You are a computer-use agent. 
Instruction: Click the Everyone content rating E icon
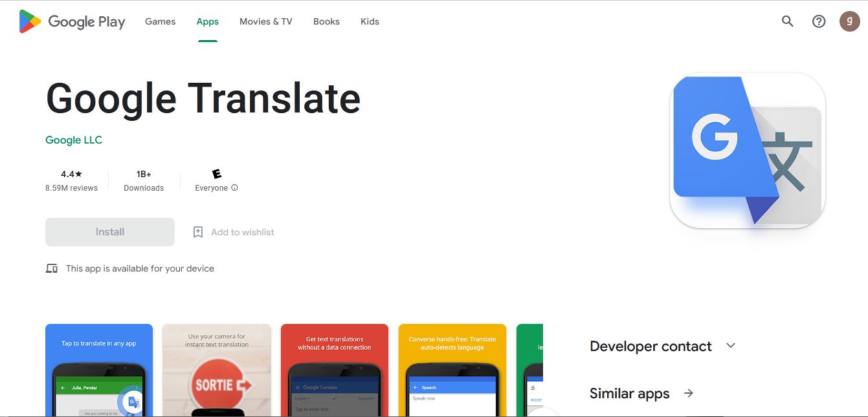pyautogui.click(x=217, y=174)
